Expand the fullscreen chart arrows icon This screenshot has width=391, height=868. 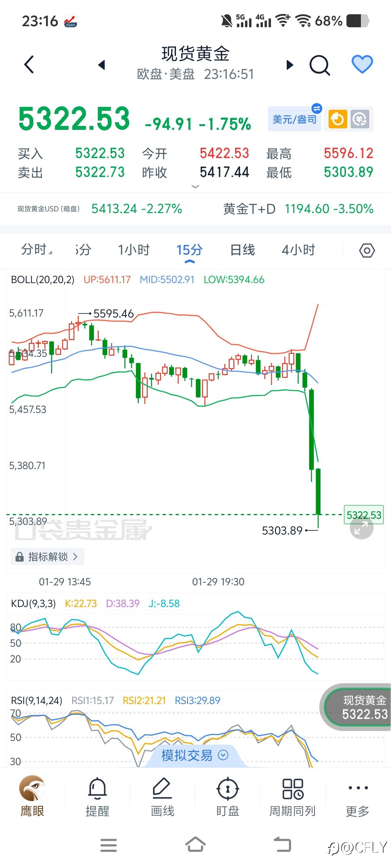(361, 528)
